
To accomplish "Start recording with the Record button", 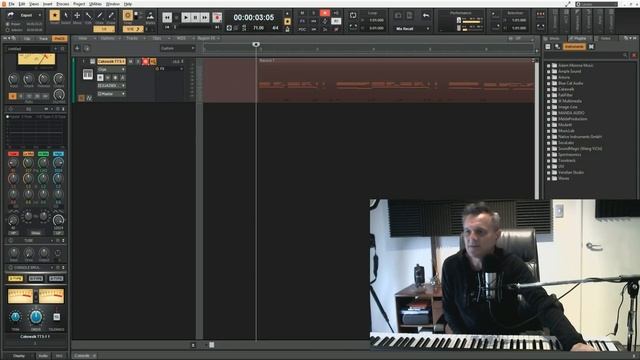I will click(x=217, y=17).
